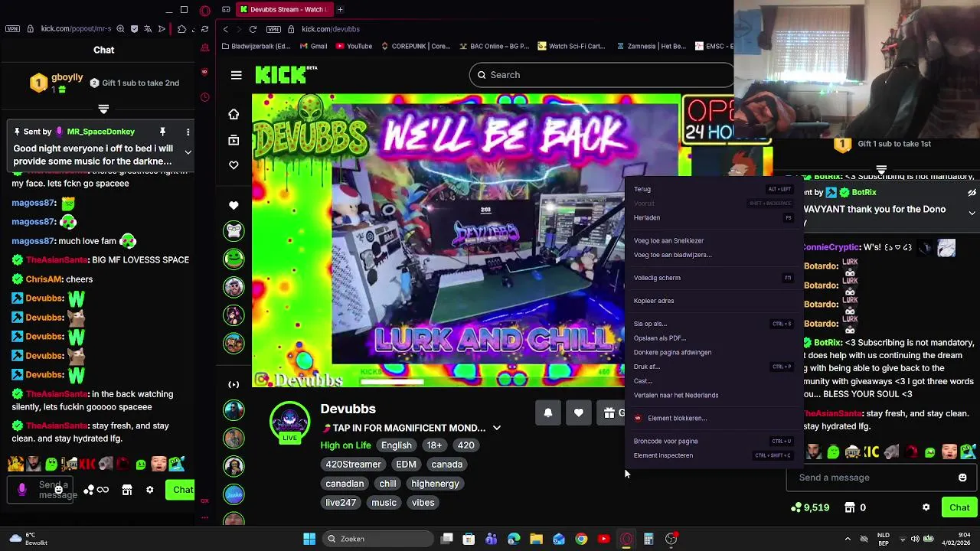Reload the kick.com/devubbs page
Screen dimensions: 980x551
[x=253, y=29]
